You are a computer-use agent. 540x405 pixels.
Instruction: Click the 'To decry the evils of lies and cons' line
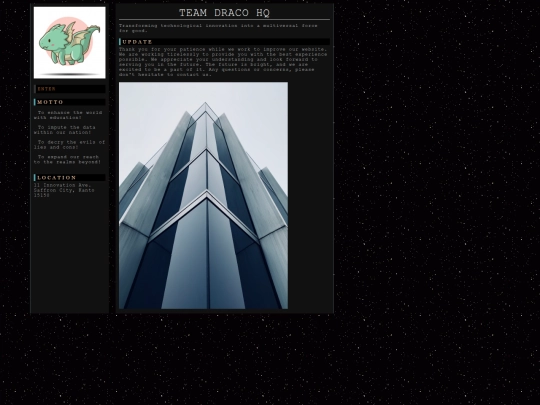(69, 145)
